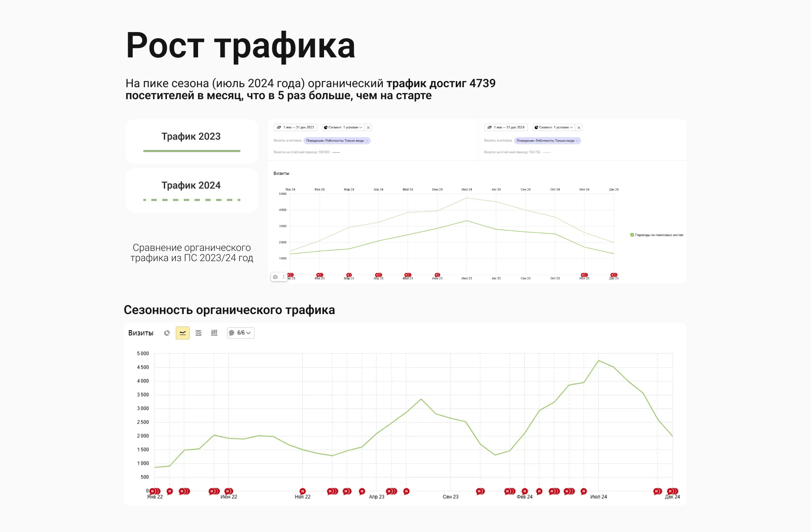Viewport: 811px width, 532px height.
Task: Remove the 2023 Только люди filter chip
Action: [x=367, y=141]
